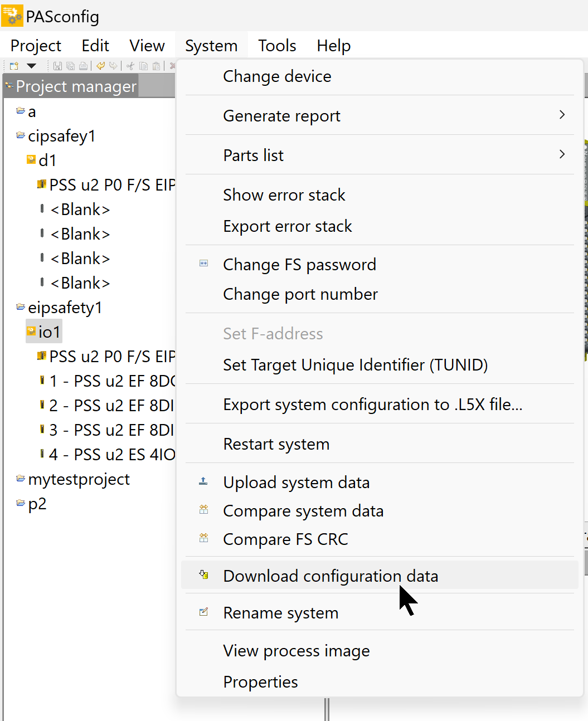Open the View menu
Image resolution: width=588 pixels, height=721 pixels.
pyautogui.click(x=147, y=46)
